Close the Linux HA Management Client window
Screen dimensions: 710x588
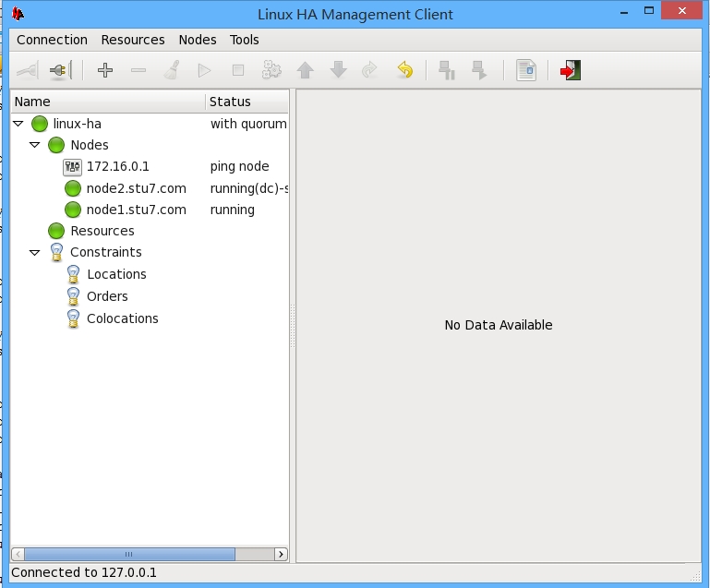coord(682,11)
